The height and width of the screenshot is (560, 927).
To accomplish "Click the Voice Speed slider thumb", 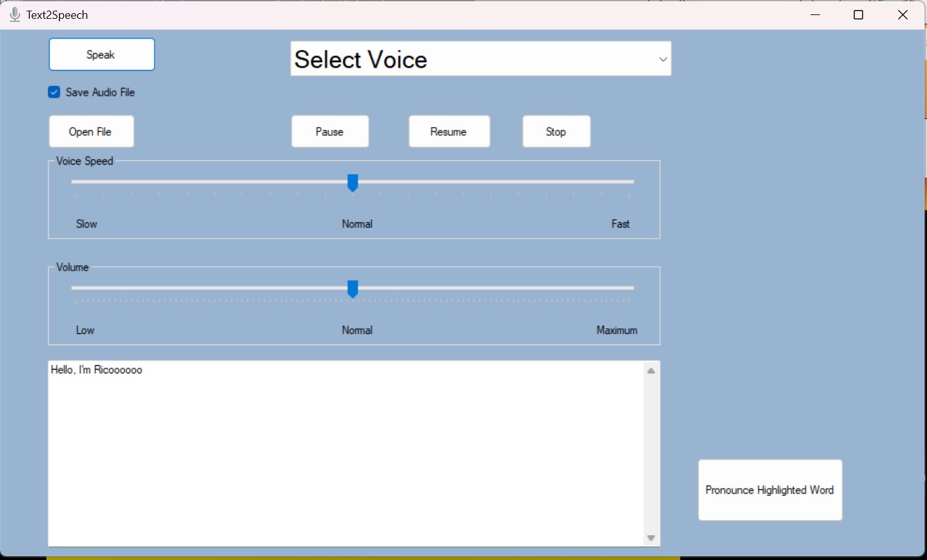I will coord(353,183).
